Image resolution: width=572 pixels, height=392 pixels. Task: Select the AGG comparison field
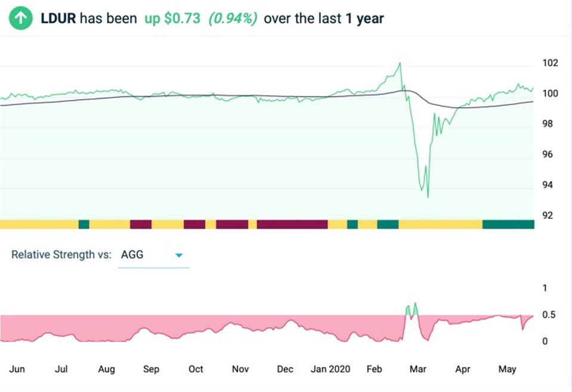point(153,255)
